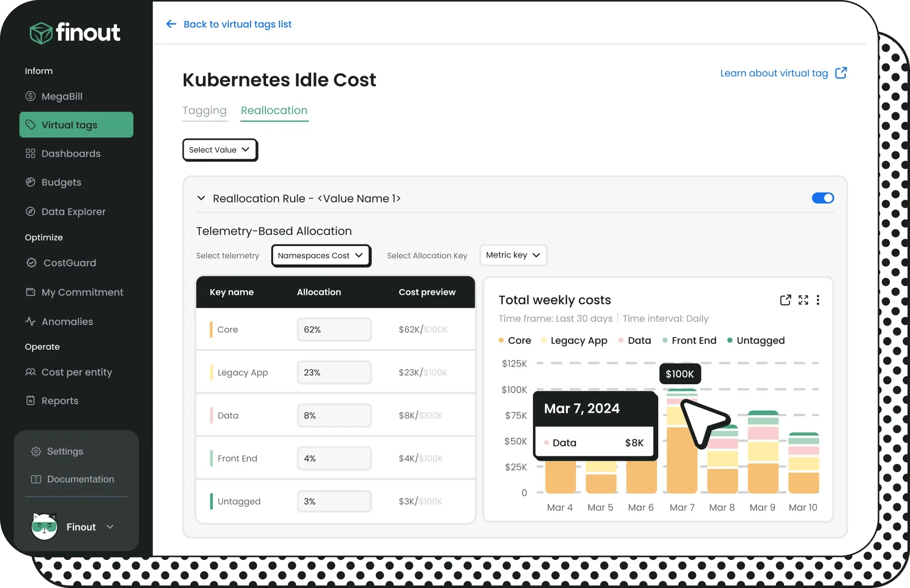Open My Commitment menu item
The width and height of the screenshot is (910, 588).
tap(82, 292)
